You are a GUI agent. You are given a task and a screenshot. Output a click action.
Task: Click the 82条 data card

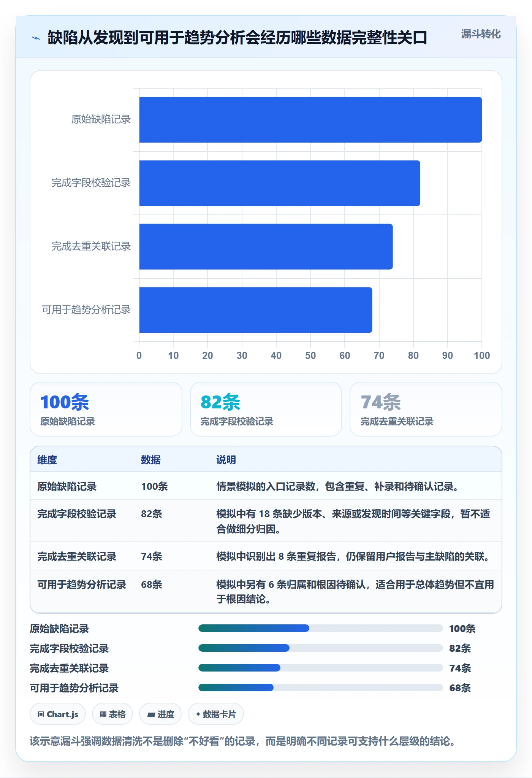pos(266,409)
